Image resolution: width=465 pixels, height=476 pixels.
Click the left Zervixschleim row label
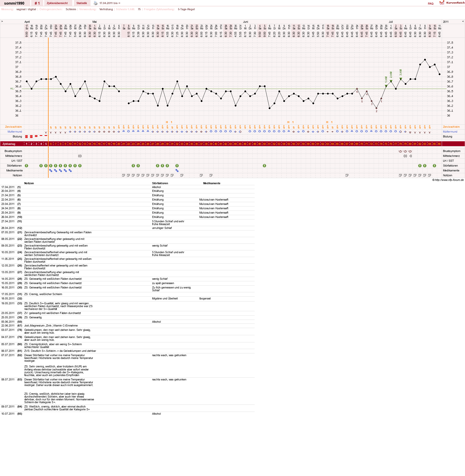[x=14, y=127]
